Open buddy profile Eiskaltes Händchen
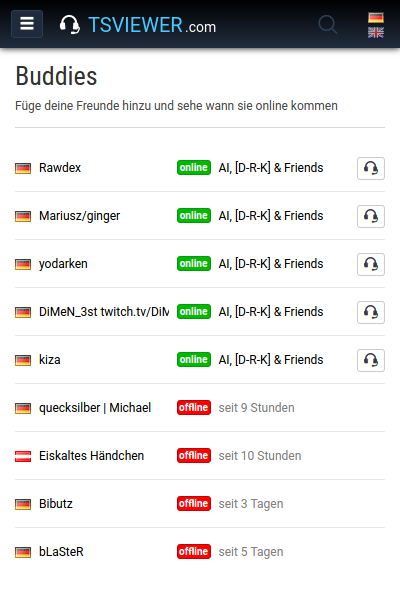The height and width of the screenshot is (600, 400). click(x=91, y=456)
